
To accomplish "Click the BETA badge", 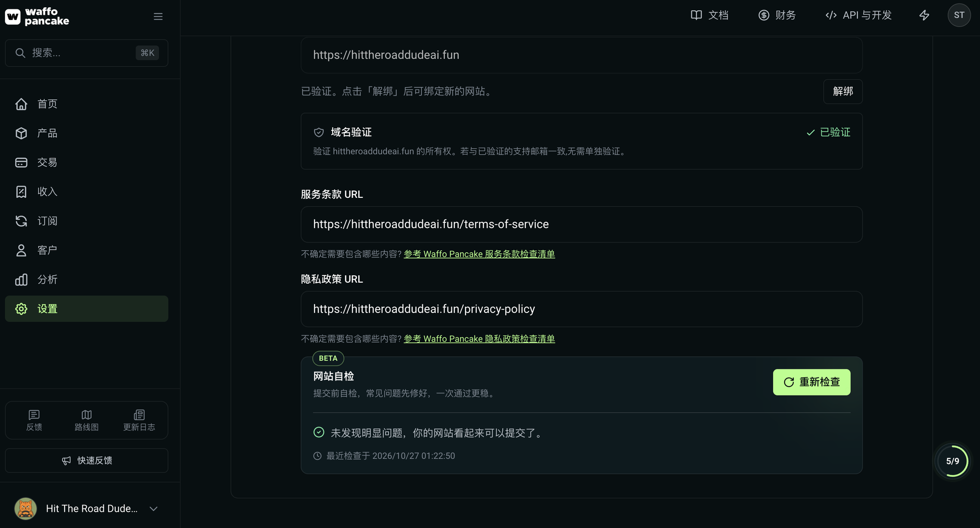I will click(328, 359).
